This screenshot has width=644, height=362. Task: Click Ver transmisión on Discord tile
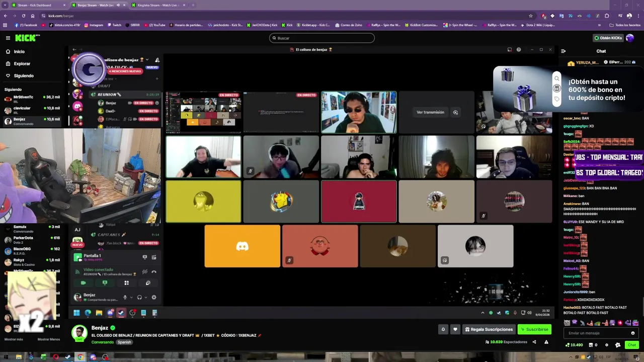tap(431, 112)
